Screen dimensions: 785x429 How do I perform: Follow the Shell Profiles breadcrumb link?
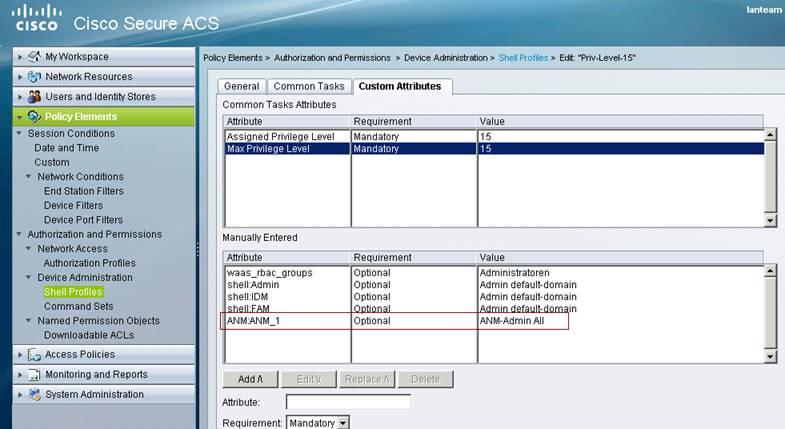click(523, 58)
